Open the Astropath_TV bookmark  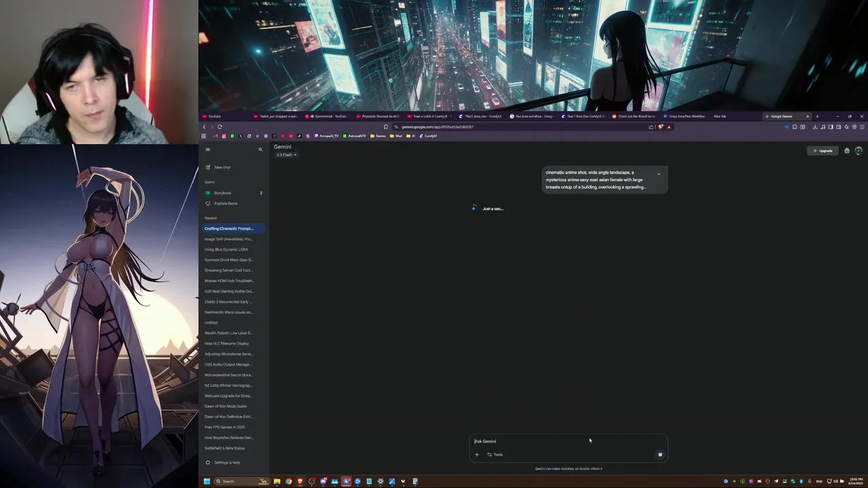click(x=326, y=136)
